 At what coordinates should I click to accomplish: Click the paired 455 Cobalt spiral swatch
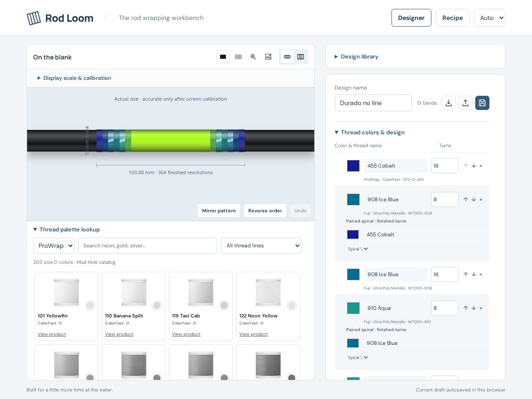tap(353, 235)
